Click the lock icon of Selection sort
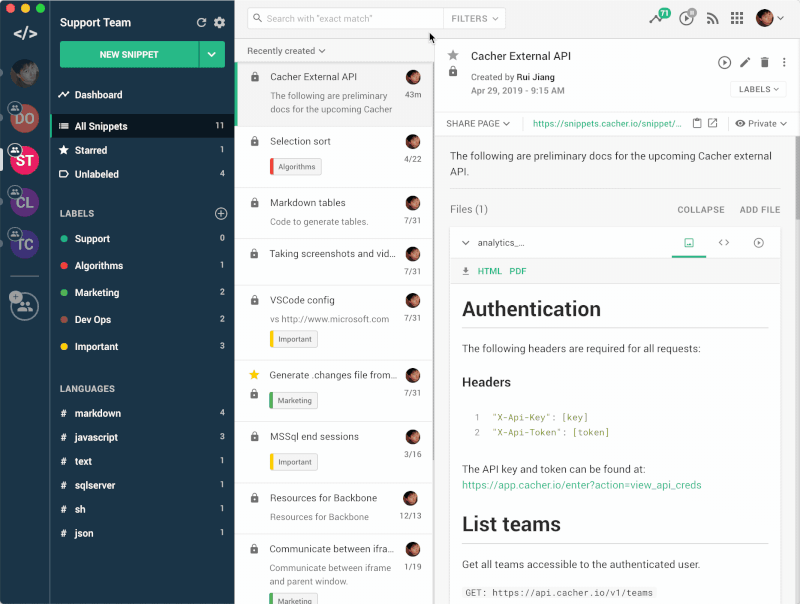This screenshot has height=604, width=800. [x=255, y=141]
